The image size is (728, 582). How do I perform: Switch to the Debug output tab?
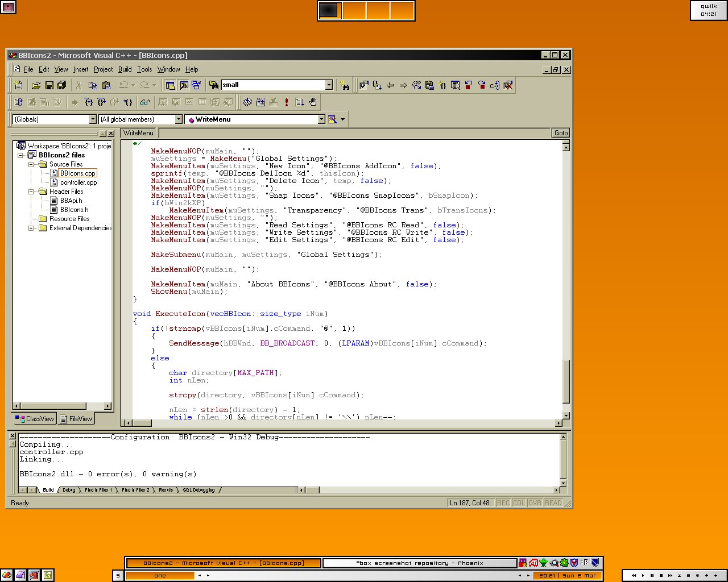[69, 490]
